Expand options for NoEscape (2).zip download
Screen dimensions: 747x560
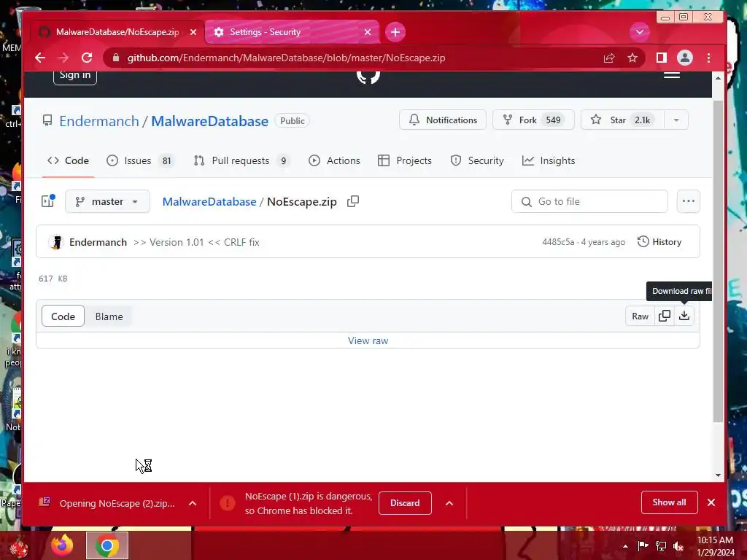(193, 503)
